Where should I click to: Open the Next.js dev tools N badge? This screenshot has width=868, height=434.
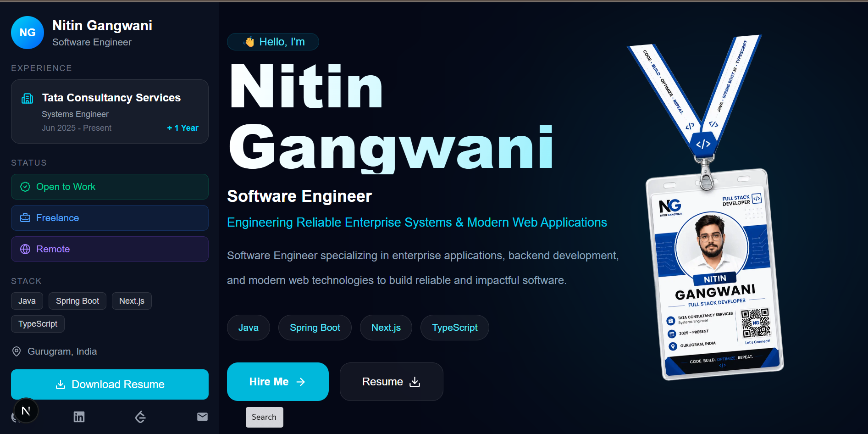click(x=26, y=411)
